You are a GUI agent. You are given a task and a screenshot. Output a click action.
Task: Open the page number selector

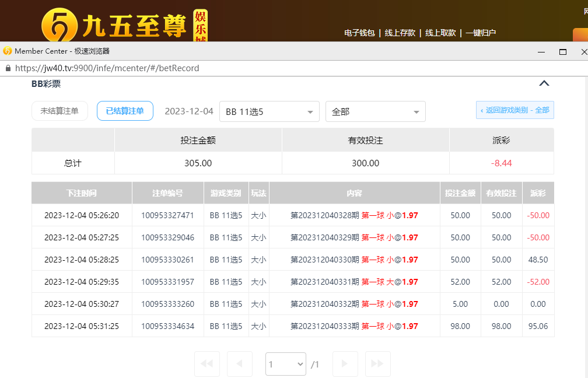pyautogui.click(x=286, y=364)
